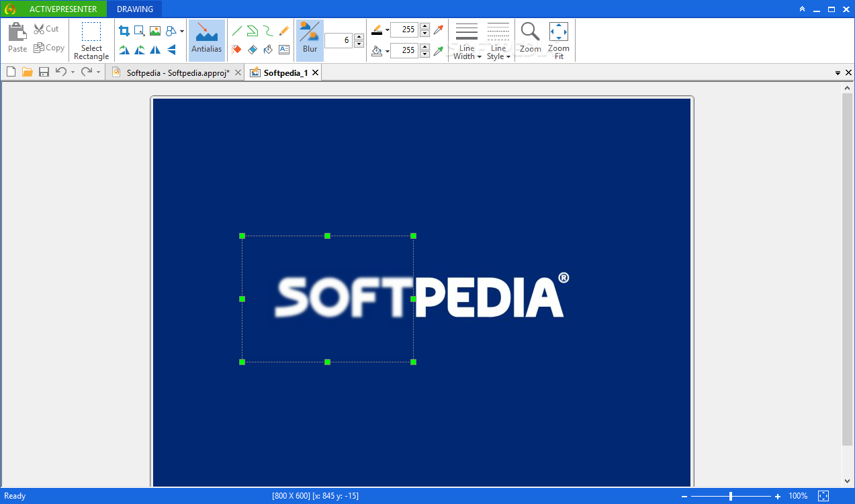The height and width of the screenshot is (504, 855).
Task: Choose the text box tool
Action: (x=283, y=50)
